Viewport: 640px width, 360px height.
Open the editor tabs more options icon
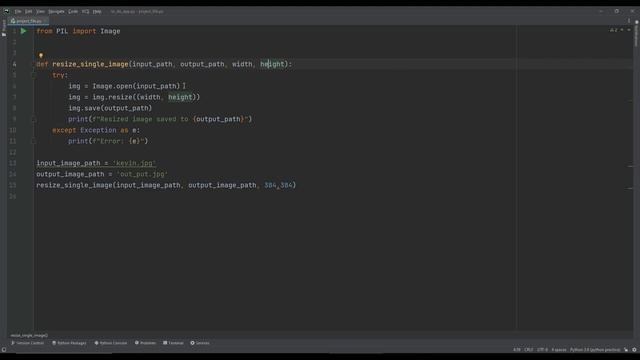pos(629,21)
